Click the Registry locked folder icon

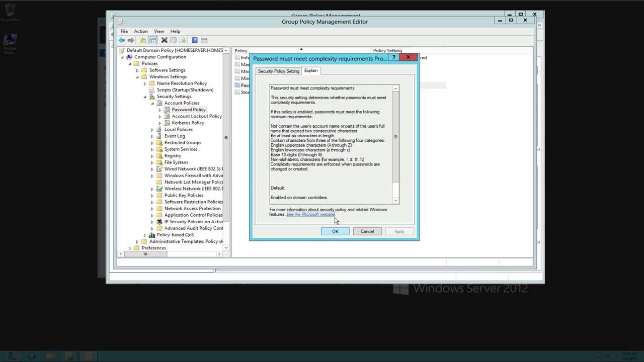[159, 156]
